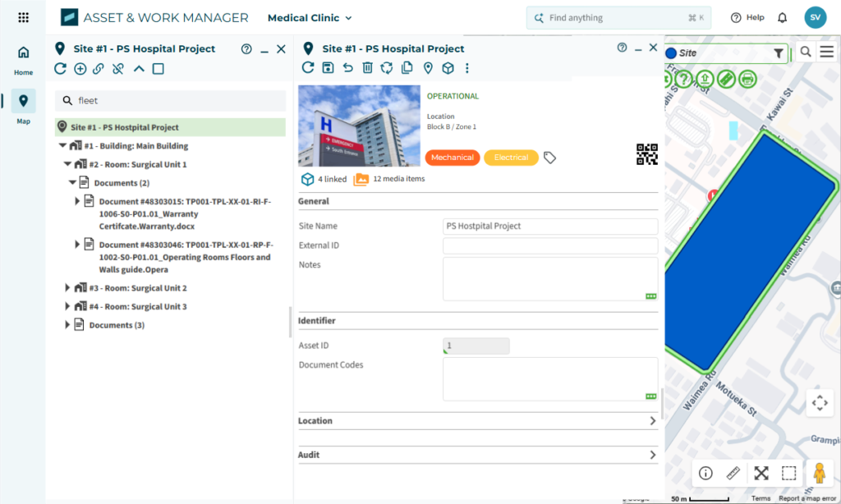841x504 pixels.
Task: Refresh the site detail panel
Action: click(308, 67)
